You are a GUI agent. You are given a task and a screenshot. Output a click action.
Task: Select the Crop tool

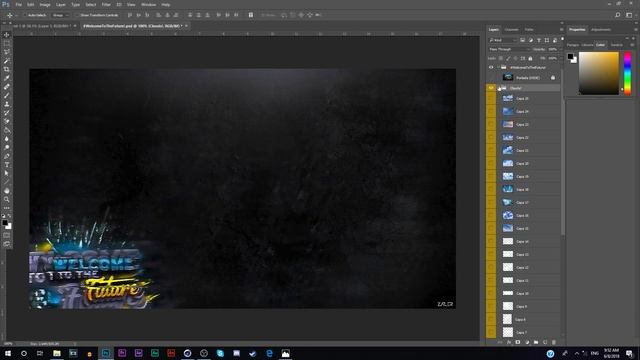(7, 69)
